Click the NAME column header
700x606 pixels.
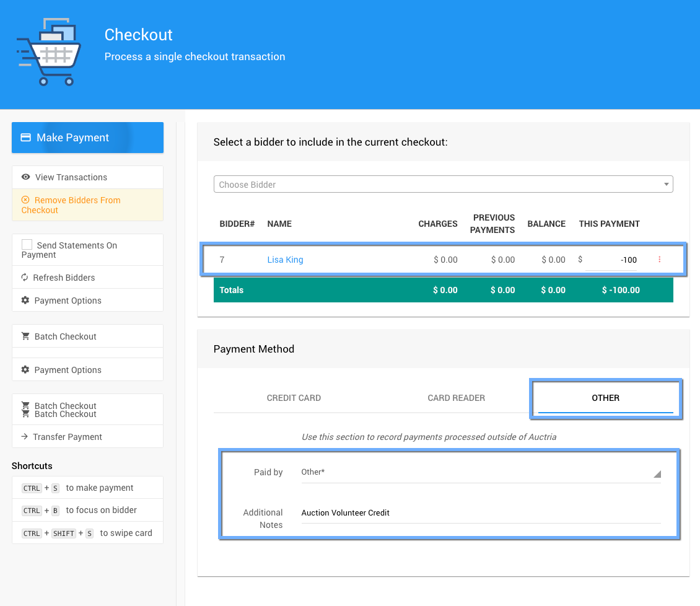279,224
